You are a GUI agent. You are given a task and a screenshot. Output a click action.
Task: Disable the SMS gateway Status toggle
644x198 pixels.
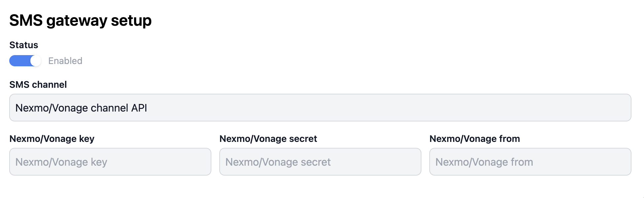(x=25, y=61)
